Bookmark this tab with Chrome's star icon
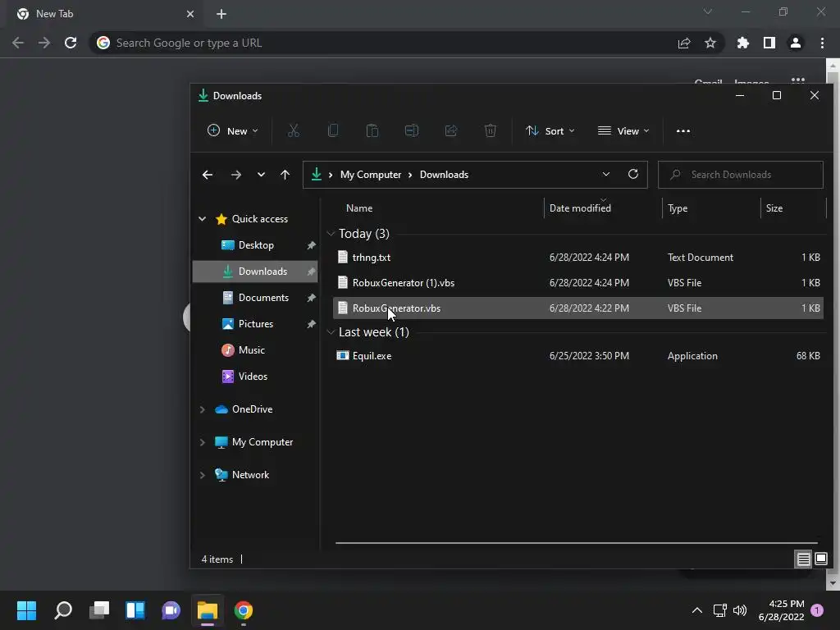The width and height of the screenshot is (840, 630). (710, 43)
